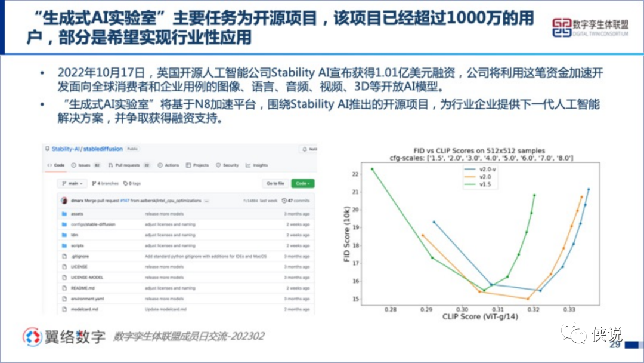Click the v2.0-v blue legend line
644x363 pixels.
click(x=470, y=169)
